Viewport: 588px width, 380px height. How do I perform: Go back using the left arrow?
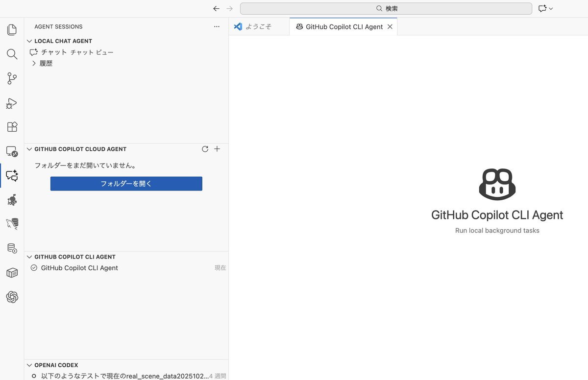(x=216, y=8)
